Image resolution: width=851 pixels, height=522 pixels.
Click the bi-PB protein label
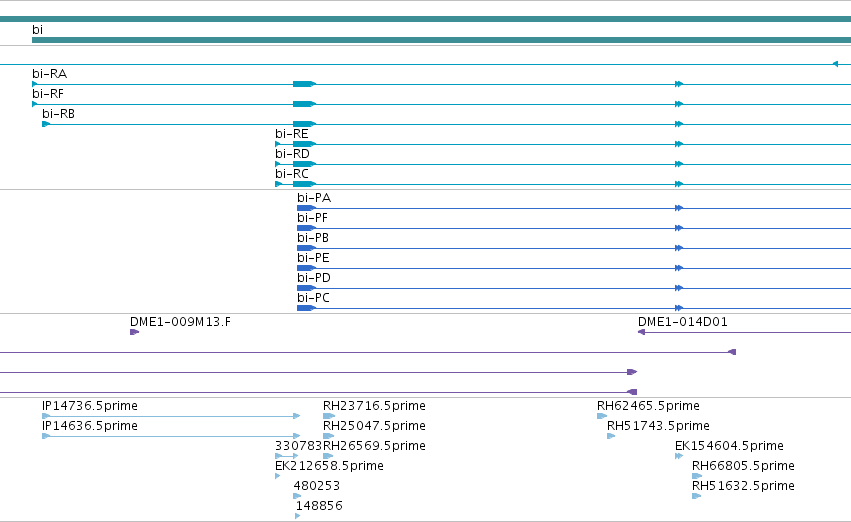point(313,238)
